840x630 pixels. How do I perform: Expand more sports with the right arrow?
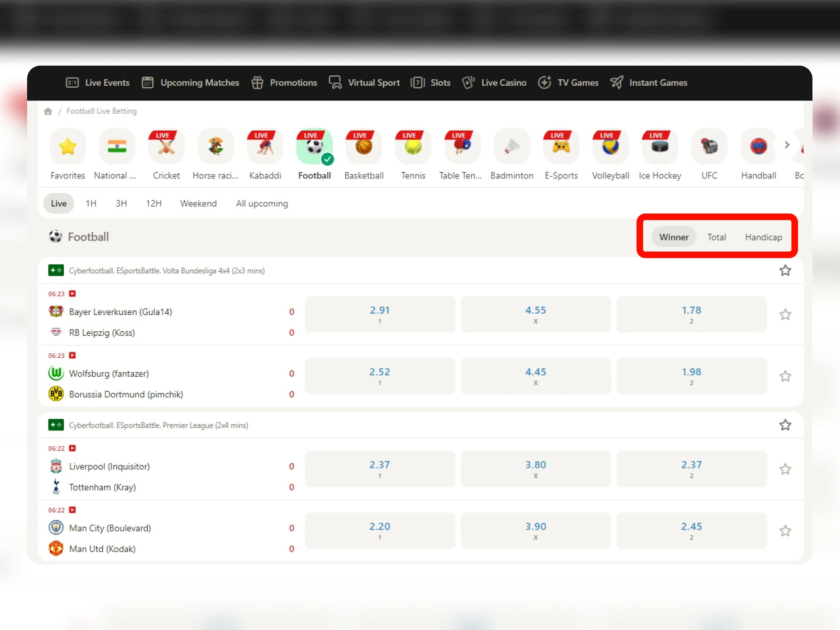point(787,145)
